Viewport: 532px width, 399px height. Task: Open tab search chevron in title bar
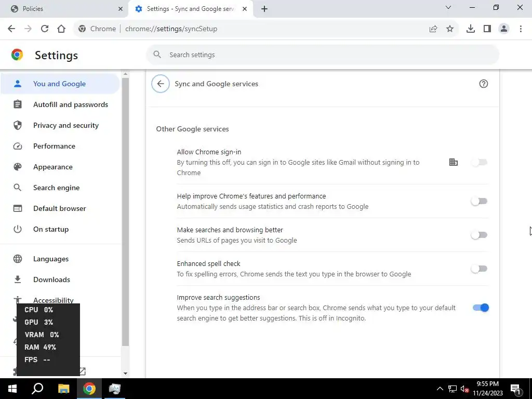(x=448, y=7)
